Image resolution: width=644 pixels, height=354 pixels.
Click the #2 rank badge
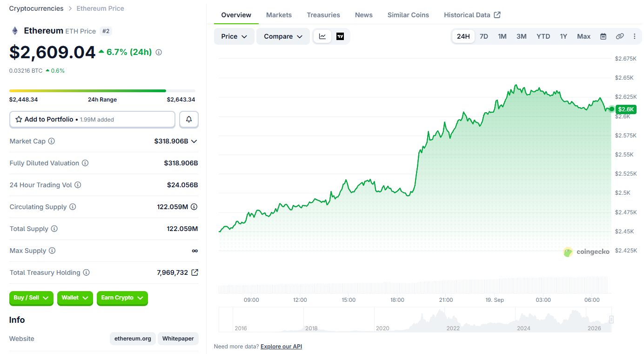point(106,31)
